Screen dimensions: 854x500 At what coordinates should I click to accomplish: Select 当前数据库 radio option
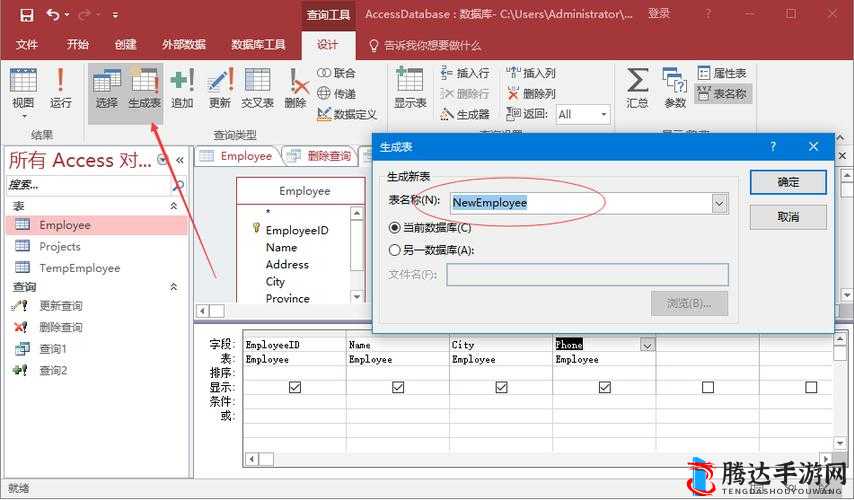[x=394, y=228]
